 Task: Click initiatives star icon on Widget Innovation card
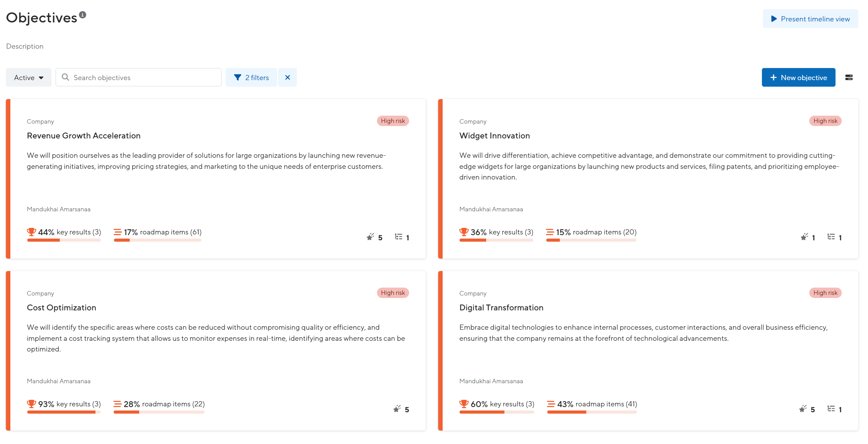click(804, 237)
